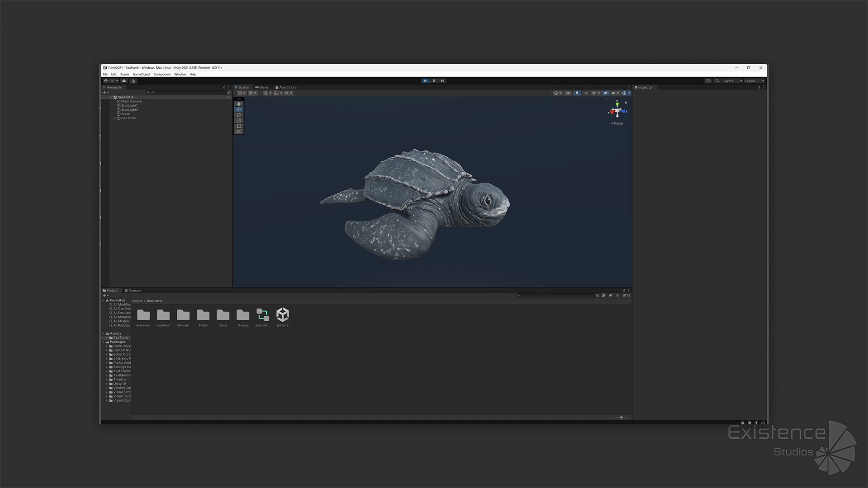Select the Hand view tool
Viewport: 868px width, 488px height.
(239, 104)
